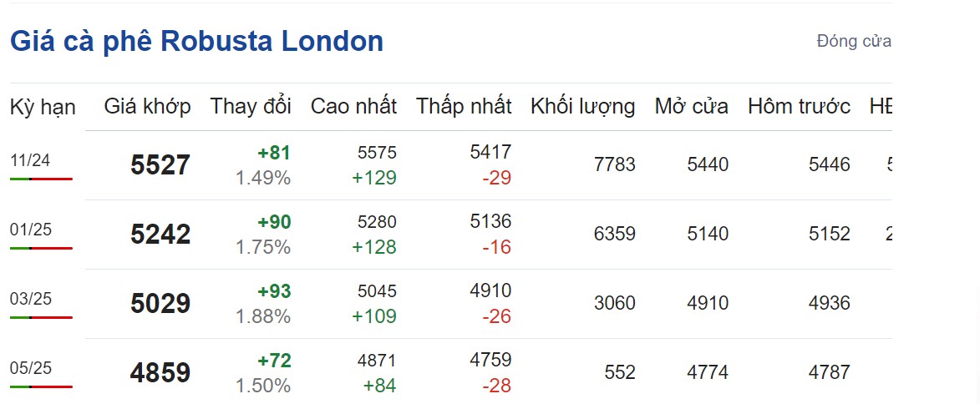The height and width of the screenshot is (404, 980).
Task: Sort by Kỳ hạn column header
Action: coord(43,107)
